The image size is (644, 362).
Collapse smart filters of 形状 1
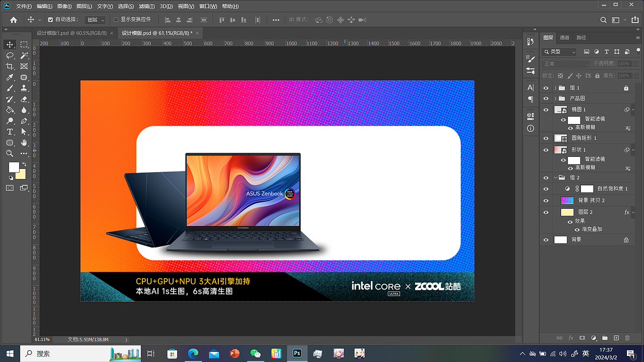coord(633,150)
